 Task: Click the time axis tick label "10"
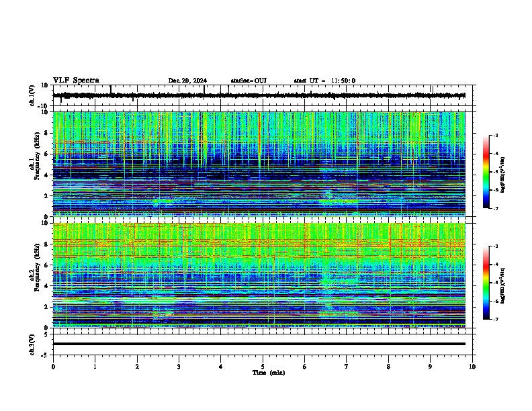472,367
